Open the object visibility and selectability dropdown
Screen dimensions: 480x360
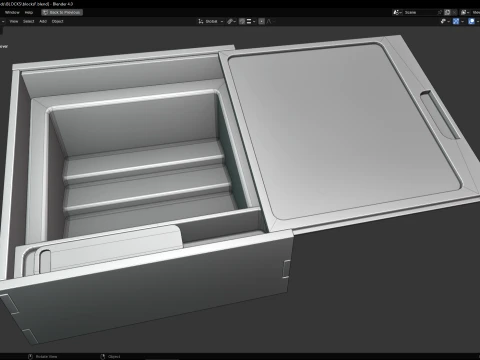point(445,21)
